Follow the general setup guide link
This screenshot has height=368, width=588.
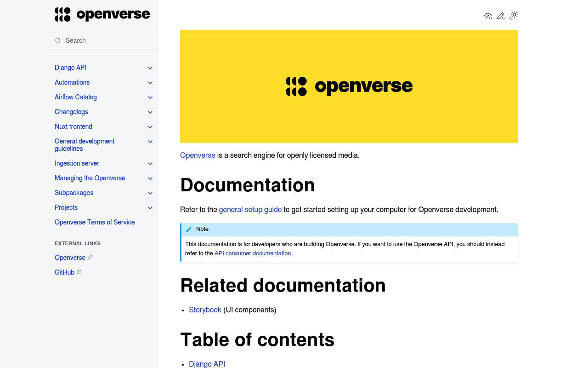[250, 210]
